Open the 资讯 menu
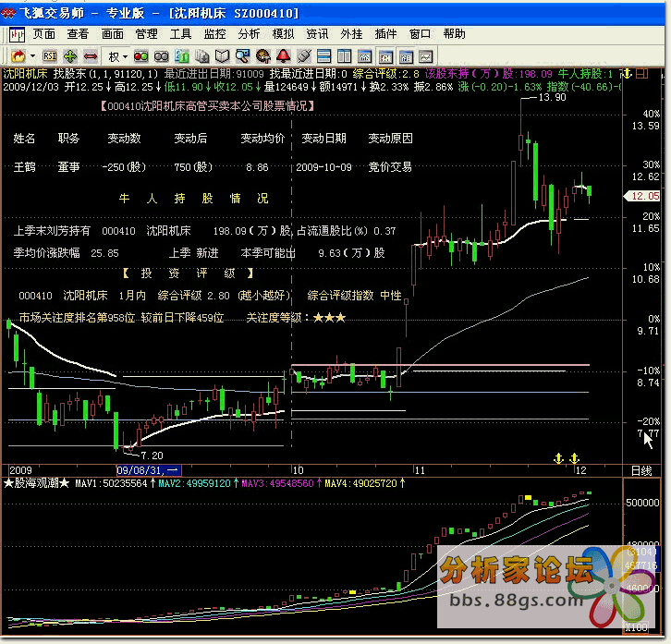671x644 pixels. tap(317, 34)
